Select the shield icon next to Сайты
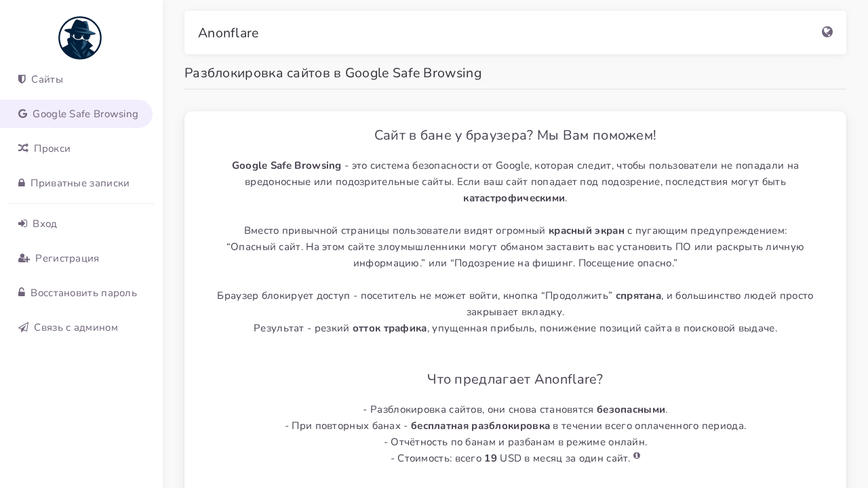 (22, 79)
